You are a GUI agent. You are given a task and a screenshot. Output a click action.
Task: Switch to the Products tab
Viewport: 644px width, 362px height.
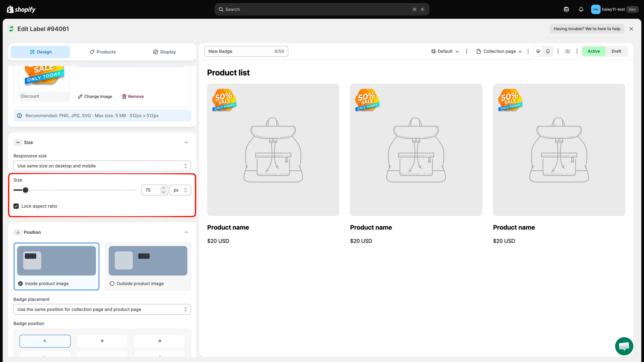point(102,52)
